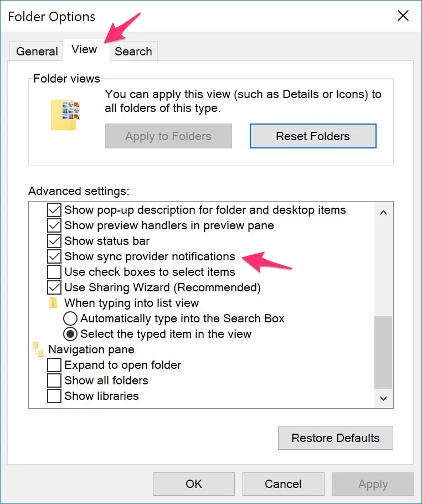Click the Restore Defaults button
The image size is (422, 504).
coord(336,438)
